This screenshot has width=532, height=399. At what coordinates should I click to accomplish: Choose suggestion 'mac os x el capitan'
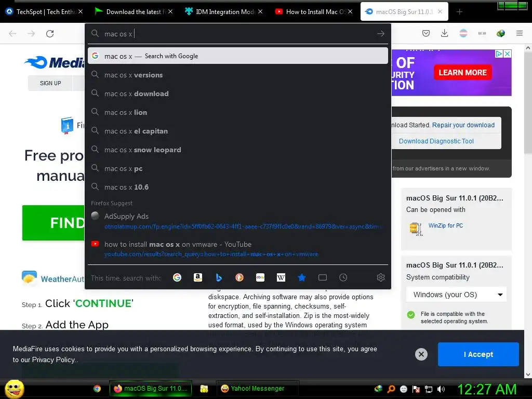click(238, 131)
